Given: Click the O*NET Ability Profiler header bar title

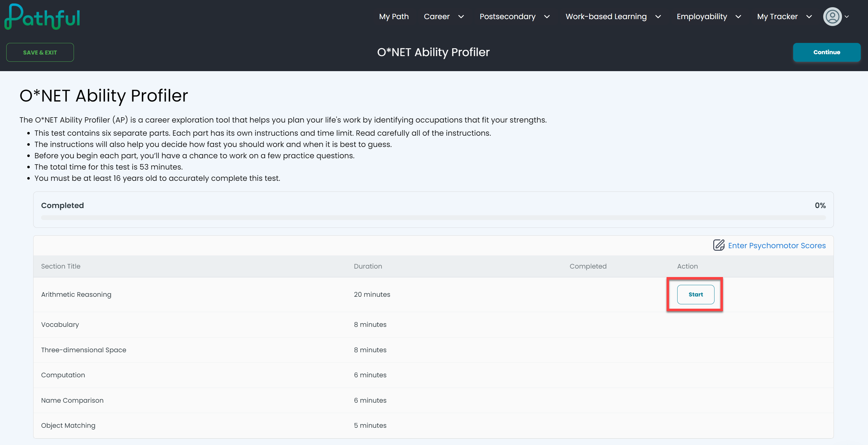Looking at the screenshot, I should pyautogui.click(x=433, y=52).
